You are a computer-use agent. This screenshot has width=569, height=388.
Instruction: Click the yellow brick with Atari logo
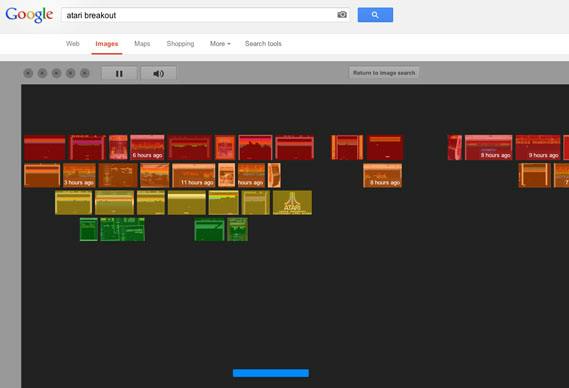pos(292,203)
